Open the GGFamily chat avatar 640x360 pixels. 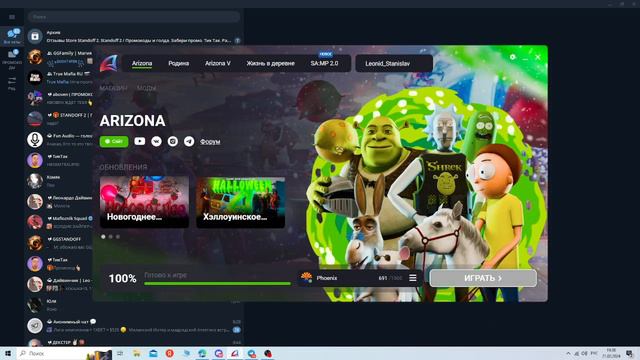35,57
